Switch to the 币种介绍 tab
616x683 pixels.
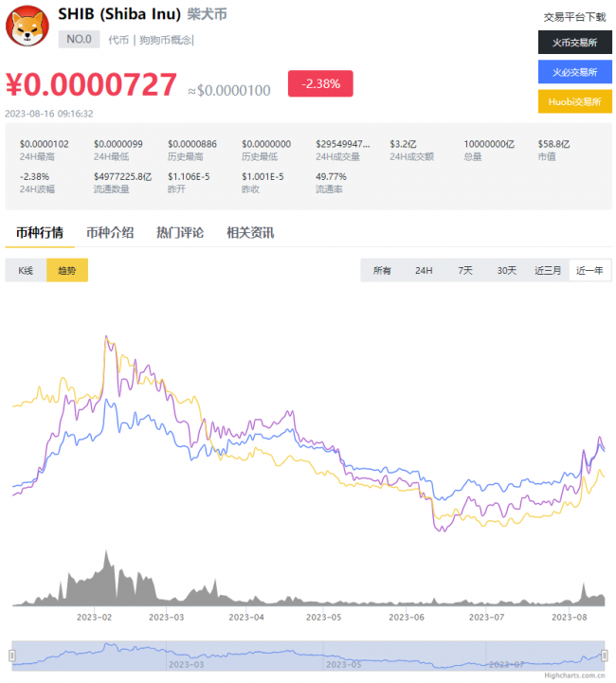[x=110, y=233]
